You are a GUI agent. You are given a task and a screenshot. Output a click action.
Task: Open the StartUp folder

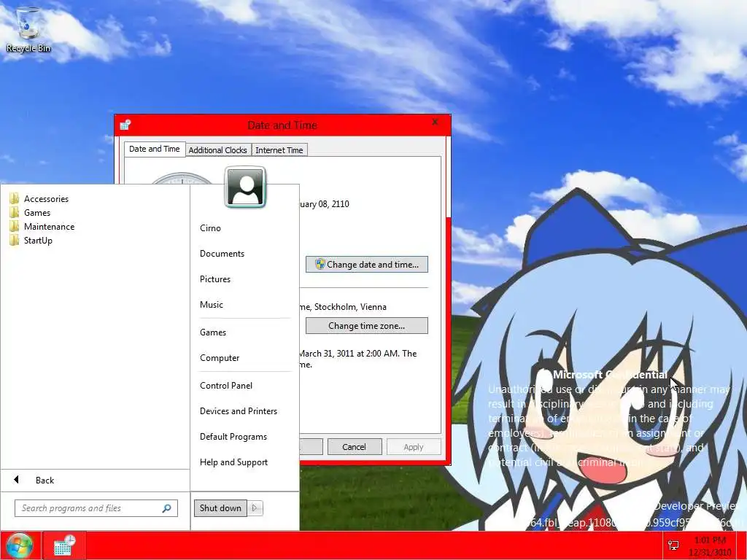(x=31, y=240)
